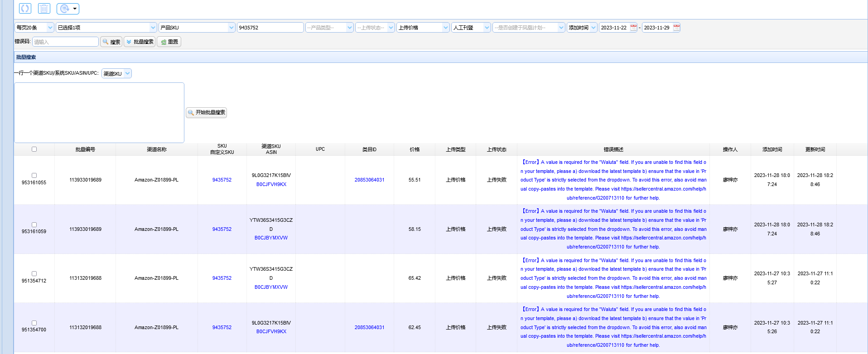Open the 人工刊登 listing mode dropdown
This screenshot has width=868, height=354.
[471, 28]
